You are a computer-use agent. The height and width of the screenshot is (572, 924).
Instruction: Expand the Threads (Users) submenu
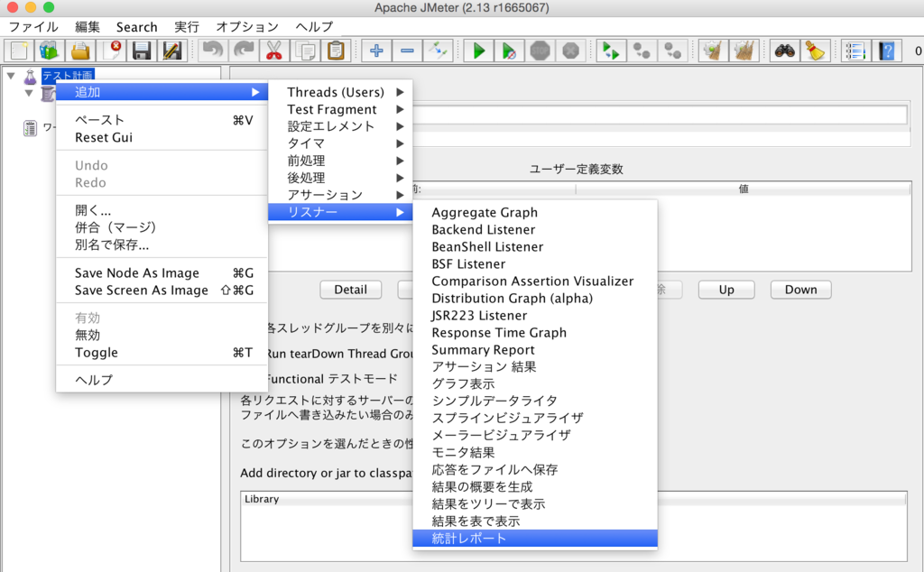click(x=340, y=92)
